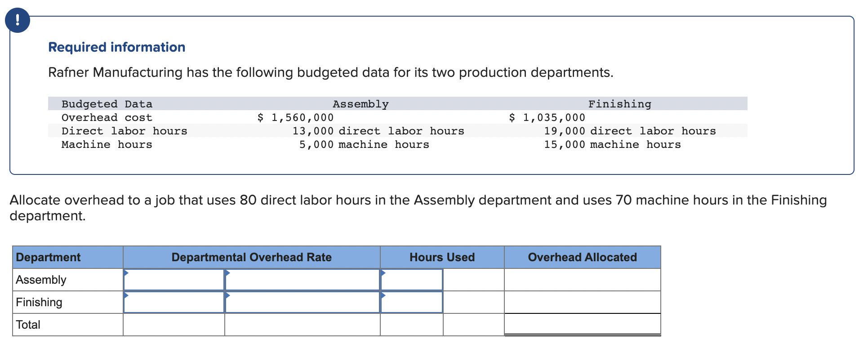The image size is (868, 348).
Task: Click the Department column header
Action: click(68, 257)
